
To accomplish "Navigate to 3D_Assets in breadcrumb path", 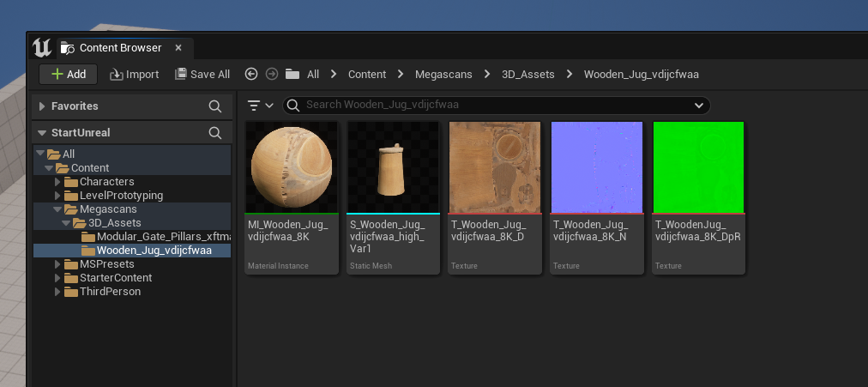I will 528,74.
